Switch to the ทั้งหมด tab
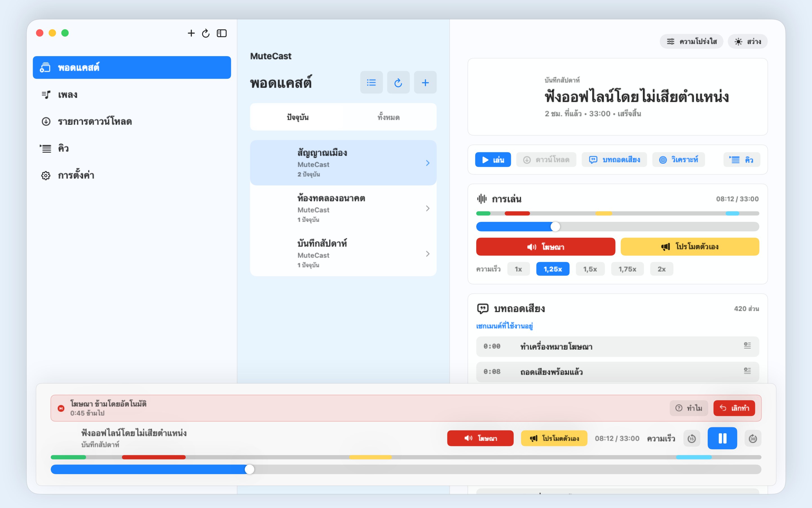812x508 pixels. click(389, 117)
